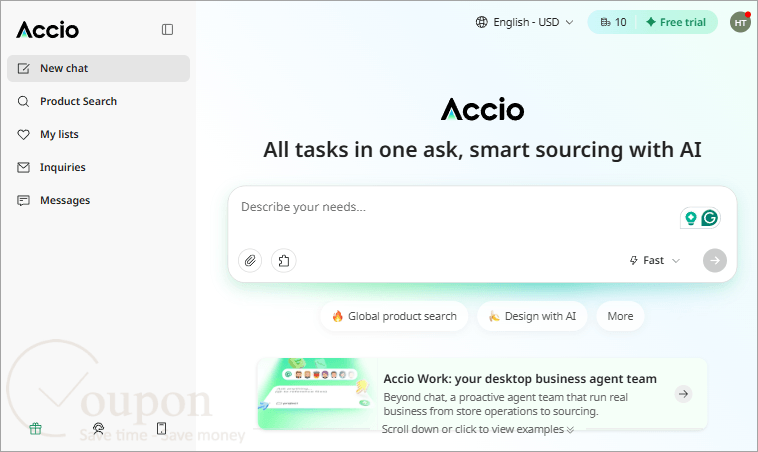Open Product Search
This screenshot has width=758, height=452.
[x=98, y=101]
